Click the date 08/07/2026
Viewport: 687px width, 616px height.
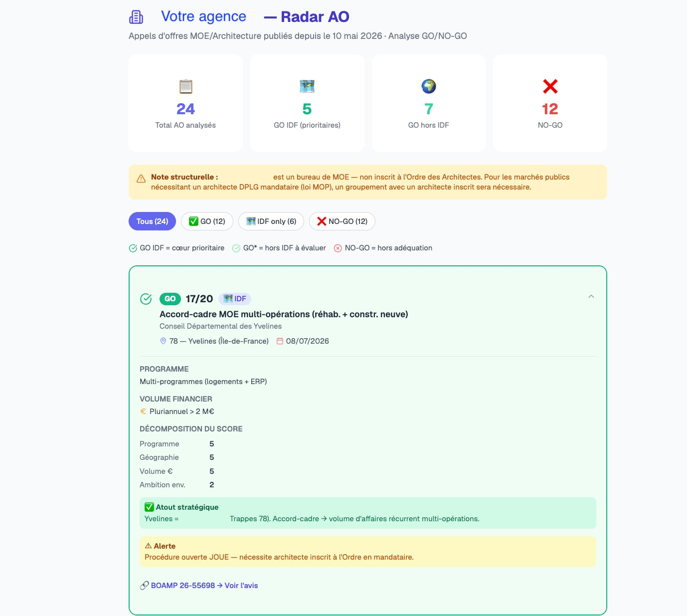pos(308,341)
